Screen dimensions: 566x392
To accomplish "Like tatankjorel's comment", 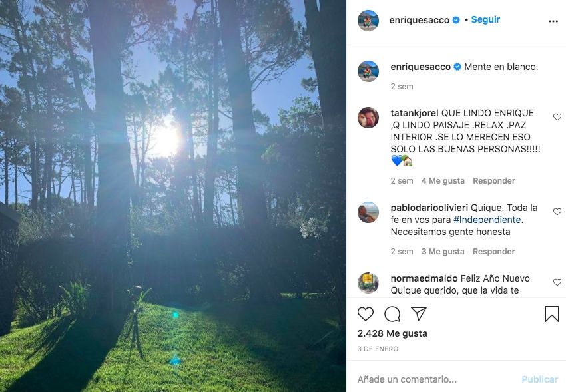I will pos(557,117).
